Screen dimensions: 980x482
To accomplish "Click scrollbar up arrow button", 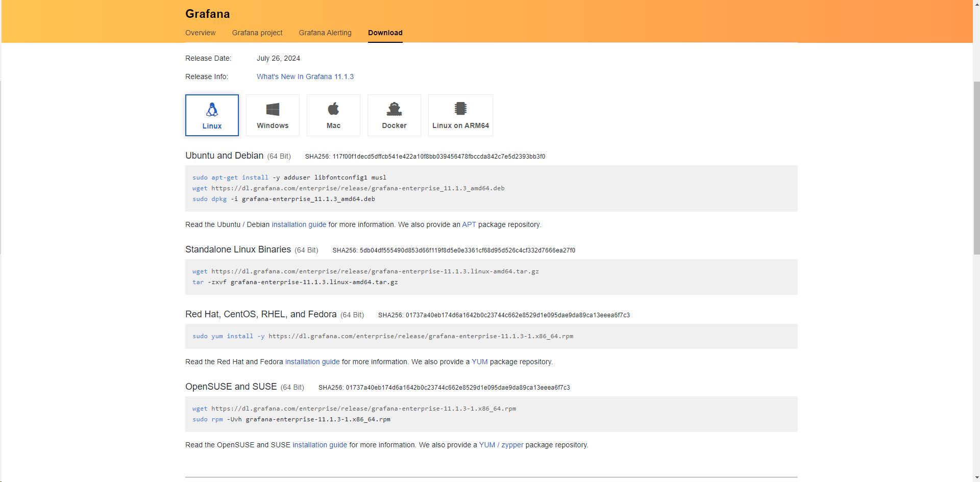I will [x=976, y=4].
